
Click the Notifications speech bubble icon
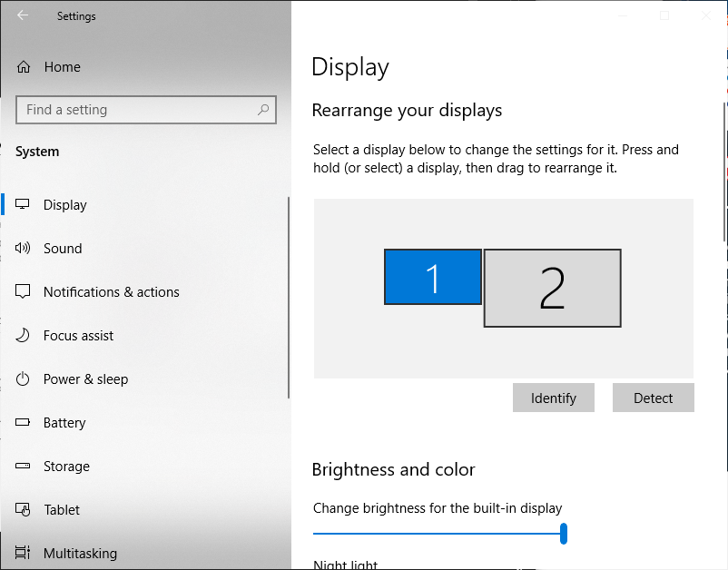pos(23,291)
